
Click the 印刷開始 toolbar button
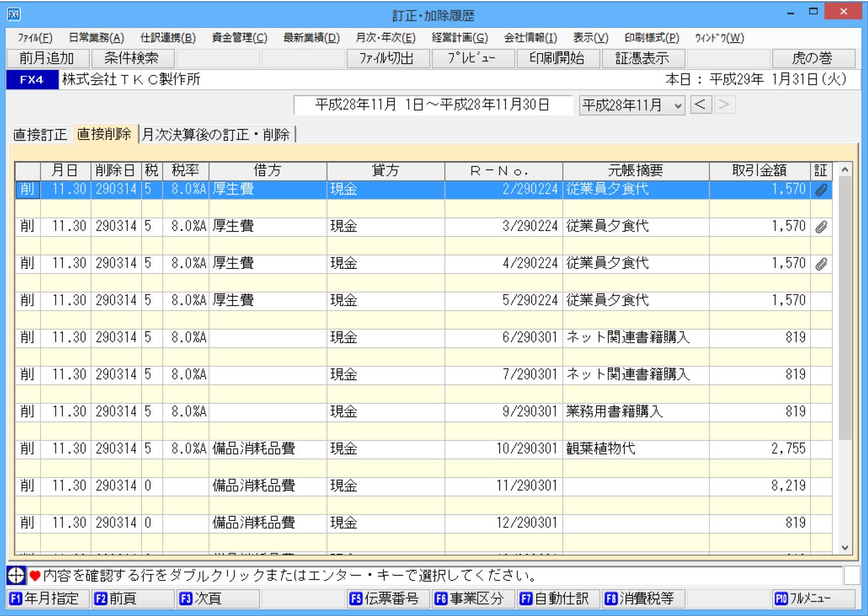[x=557, y=58]
